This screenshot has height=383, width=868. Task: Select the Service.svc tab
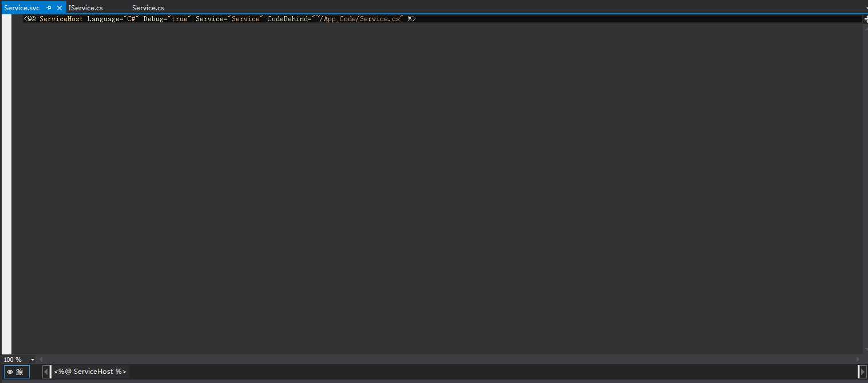tap(22, 8)
